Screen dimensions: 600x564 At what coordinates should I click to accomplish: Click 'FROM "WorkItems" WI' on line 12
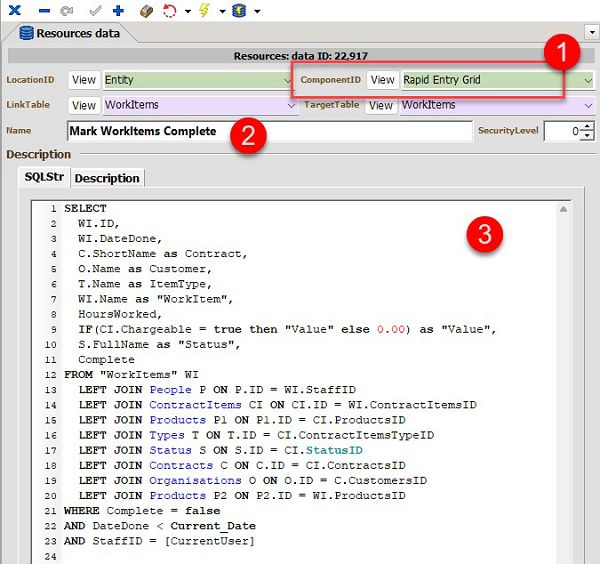tap(131, 375)
